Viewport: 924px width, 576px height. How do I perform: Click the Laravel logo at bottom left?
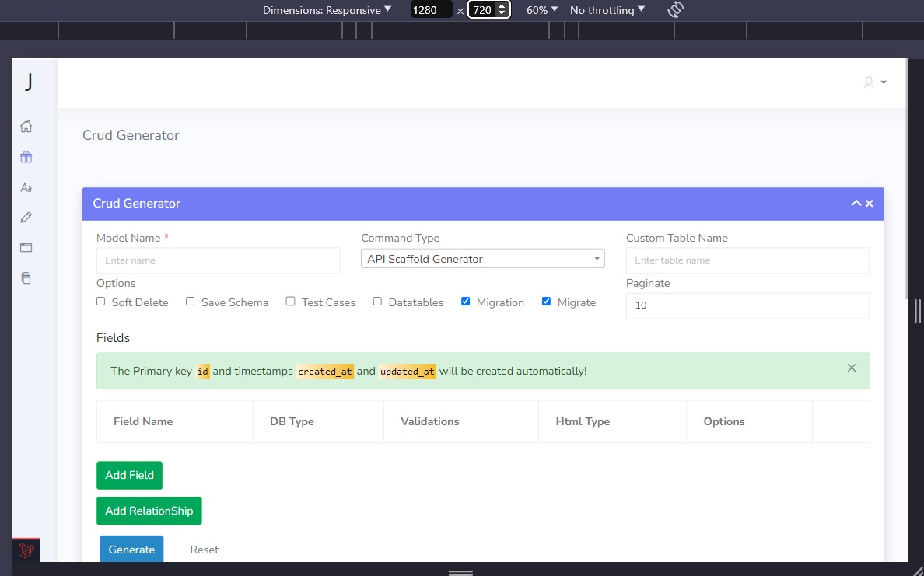click(26, 550)
